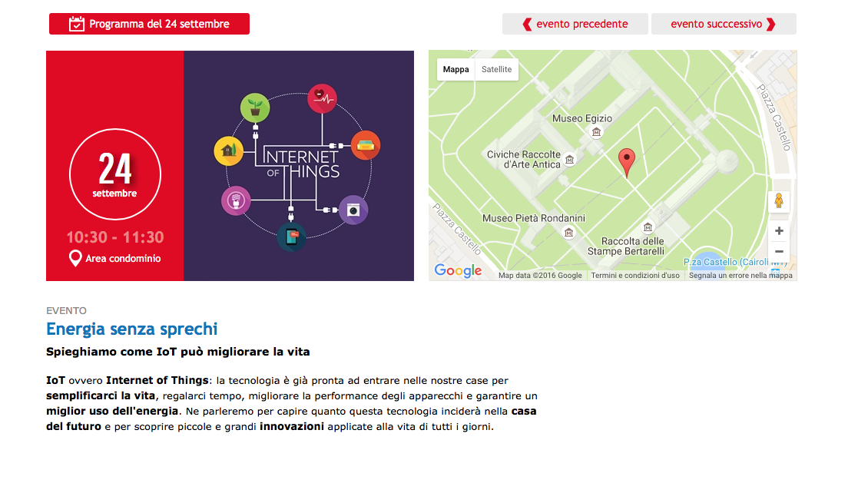This screenshot has width=868, height=483.
Task: Select the Civiche Raccolte d'Arte Antica marker
Action: (x=569, y=160)
